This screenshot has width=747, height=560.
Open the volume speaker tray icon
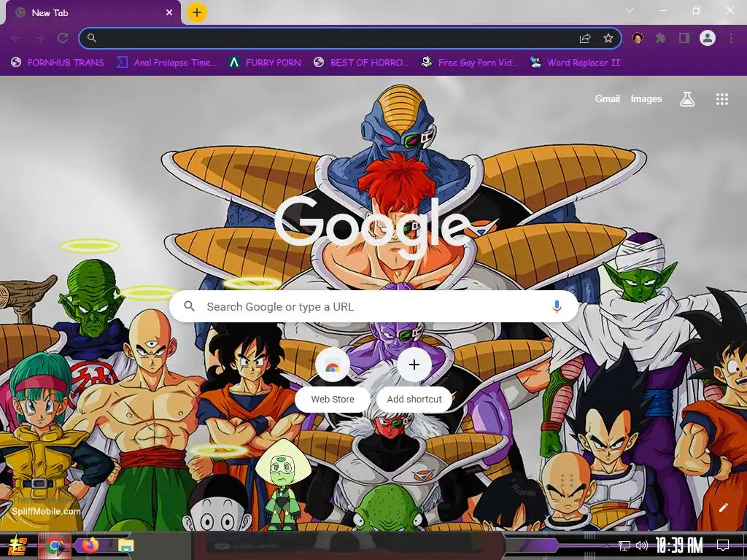pyautogui.click(x=642, y=545)
